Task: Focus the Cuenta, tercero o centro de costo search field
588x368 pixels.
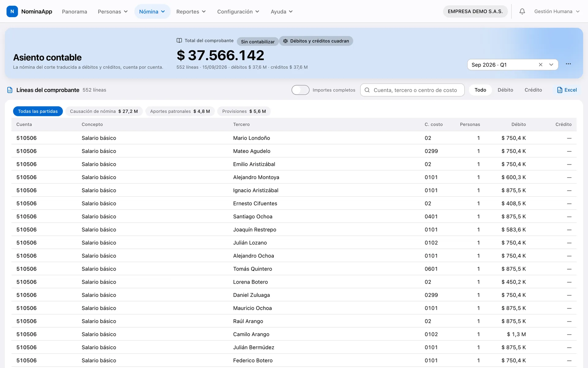Action: pyautogui.click(x=412, y=90)
